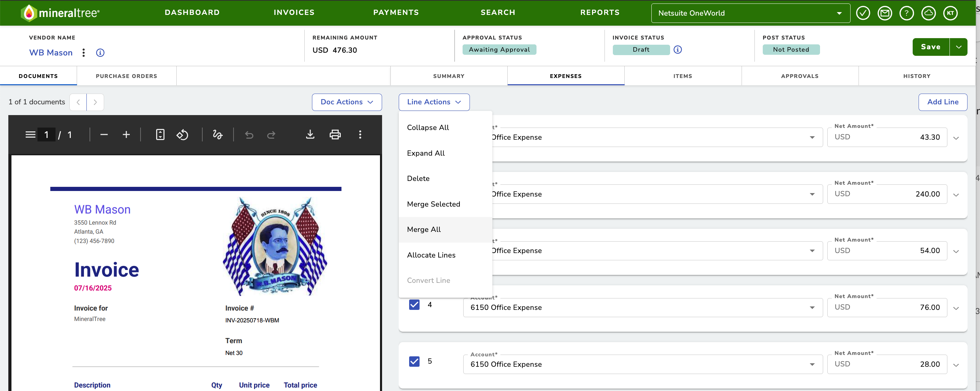Open the Doc Actions dropdown
The width and height of the screenshot is (980, 391).
click(x=347, y=102)
